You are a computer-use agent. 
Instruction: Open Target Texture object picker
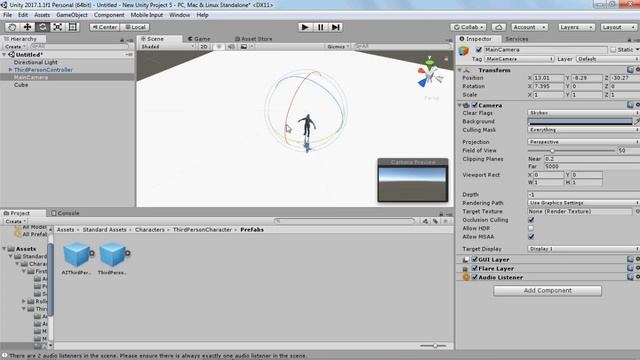coord(637,211)
